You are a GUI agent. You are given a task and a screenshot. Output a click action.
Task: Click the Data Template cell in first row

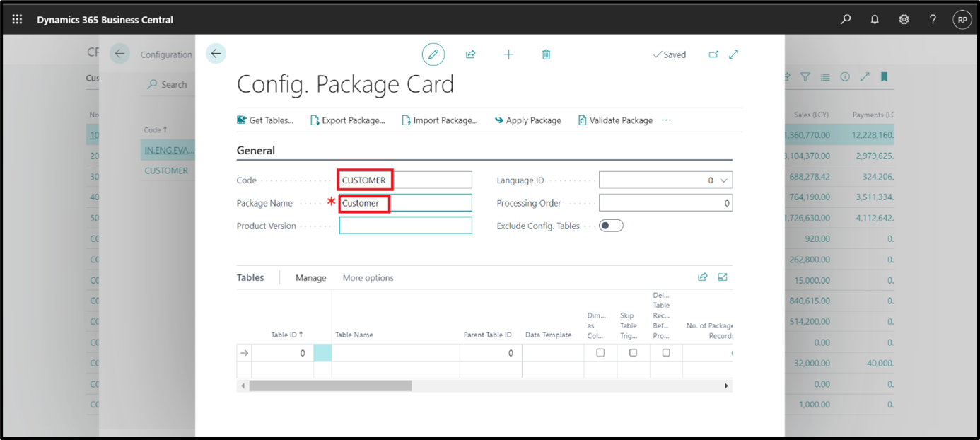pos(553,352)
